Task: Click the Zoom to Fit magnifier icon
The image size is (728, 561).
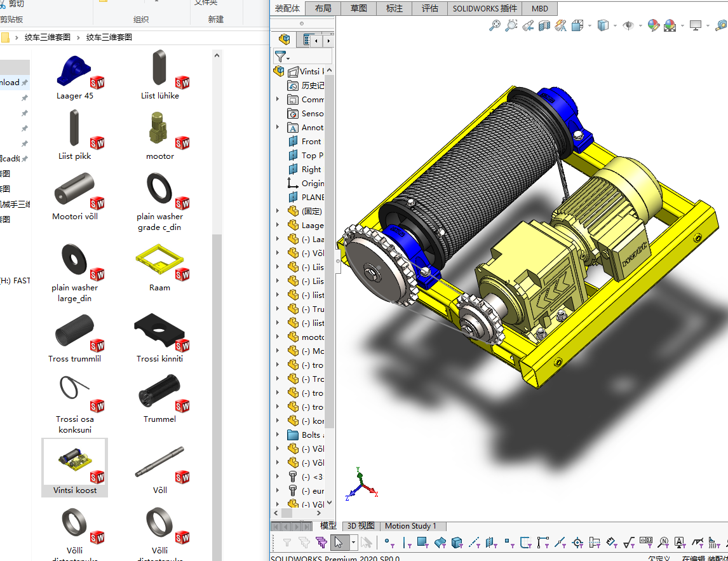Action: [x=494, y=25]
